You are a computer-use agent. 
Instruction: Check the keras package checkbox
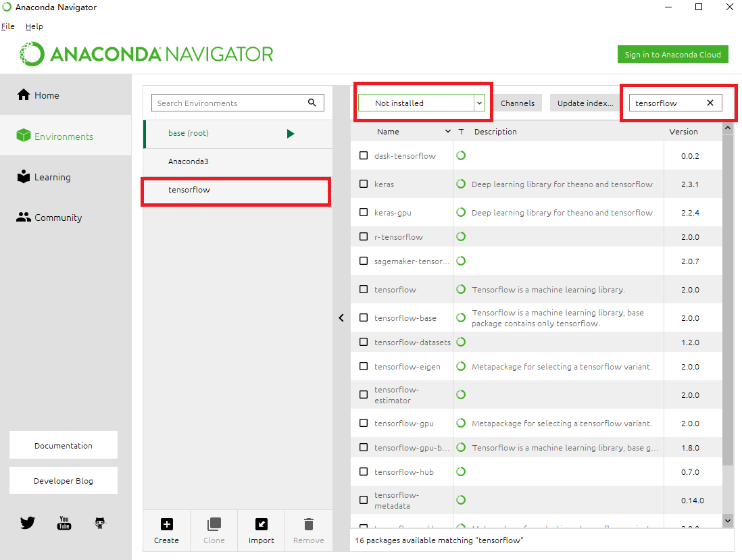coord(364,184)
